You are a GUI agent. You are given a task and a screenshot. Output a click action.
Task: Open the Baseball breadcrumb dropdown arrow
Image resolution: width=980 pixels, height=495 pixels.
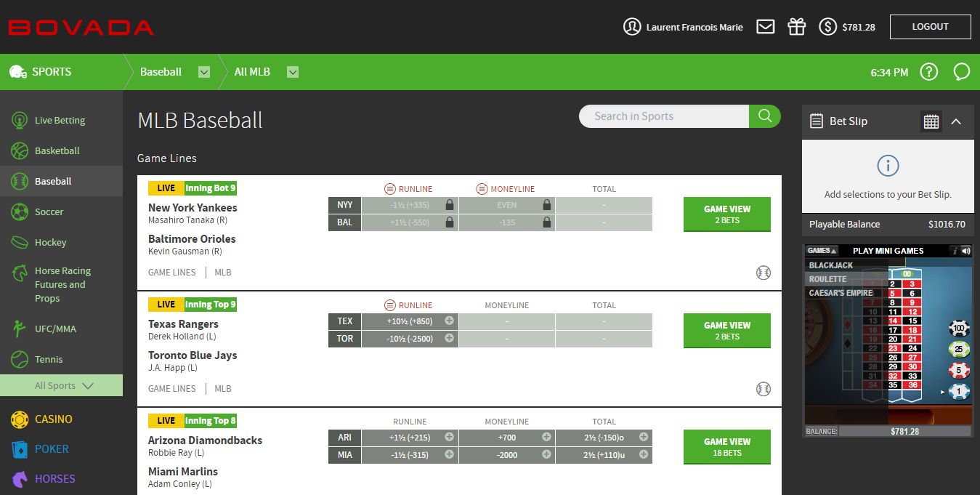click(x=204, y=72)
